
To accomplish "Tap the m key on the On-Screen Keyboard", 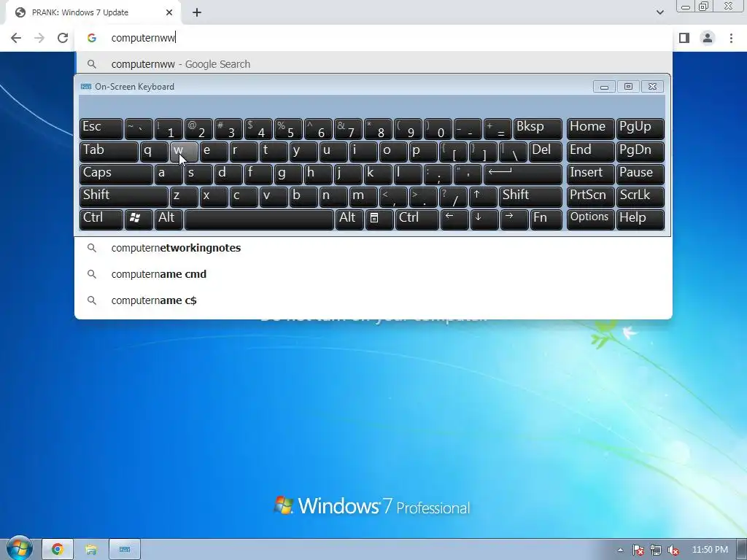I will coord(363,197).
